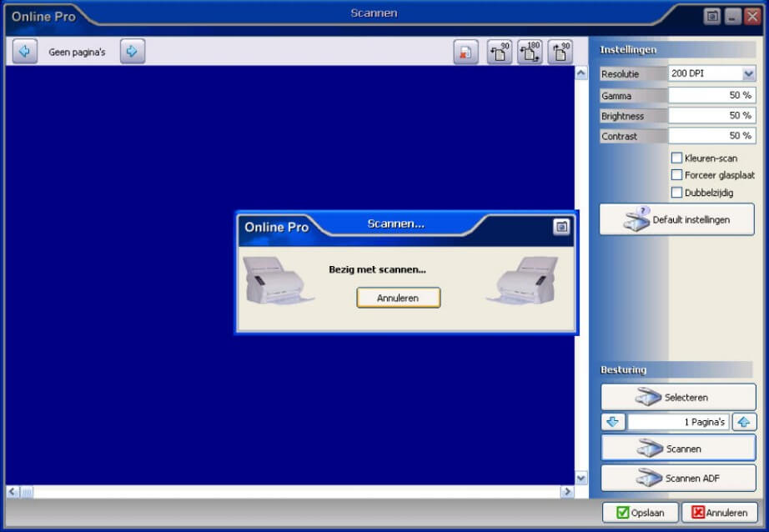Cancel the scan in progress dialog

[398, 298]
